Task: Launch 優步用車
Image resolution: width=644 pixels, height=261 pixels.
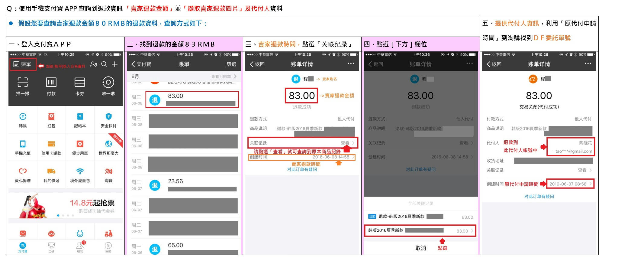Action: click(x=80, y=148)
